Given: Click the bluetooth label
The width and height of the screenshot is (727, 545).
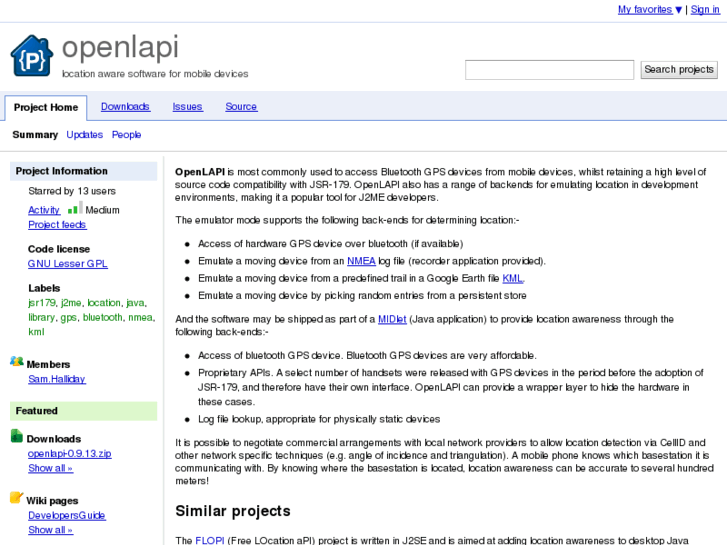Looking at the screenshot, I should click(x=103, y=317).
